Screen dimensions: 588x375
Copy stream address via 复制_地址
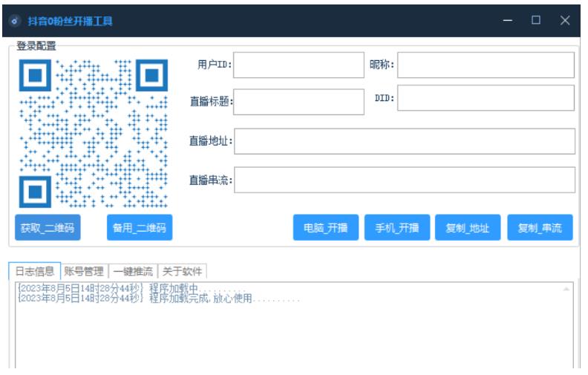coord(468,228)
